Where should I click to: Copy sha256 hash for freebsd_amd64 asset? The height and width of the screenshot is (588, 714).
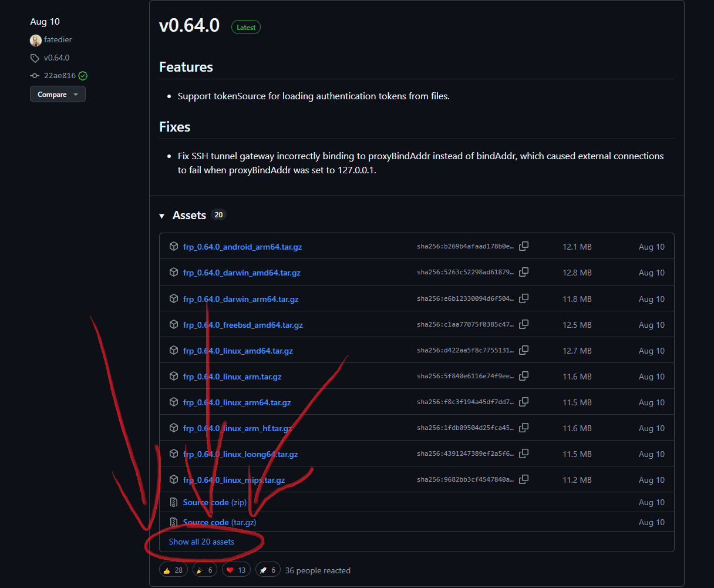pos(524,324)
